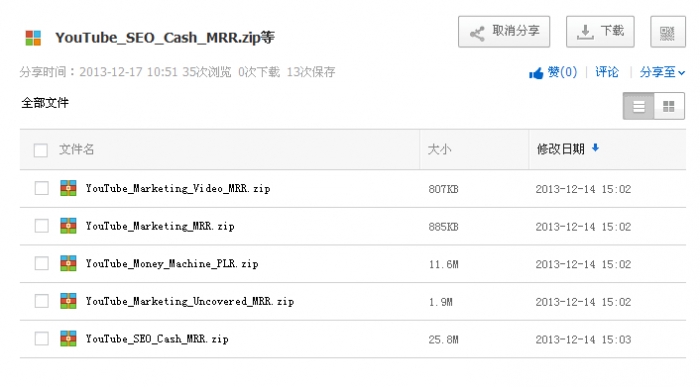Click the YouTube_SEO_Cash_MRR.zip archive icon
The width and height of the screenshot is (700, 387).
point(68,339)
